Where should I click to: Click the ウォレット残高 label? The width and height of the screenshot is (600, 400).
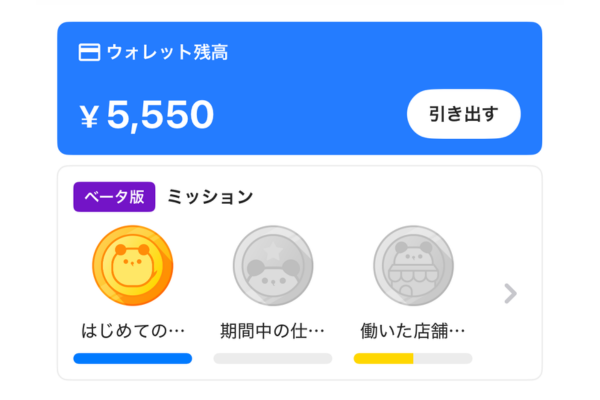pyautogui.click(x=168, y=52)
